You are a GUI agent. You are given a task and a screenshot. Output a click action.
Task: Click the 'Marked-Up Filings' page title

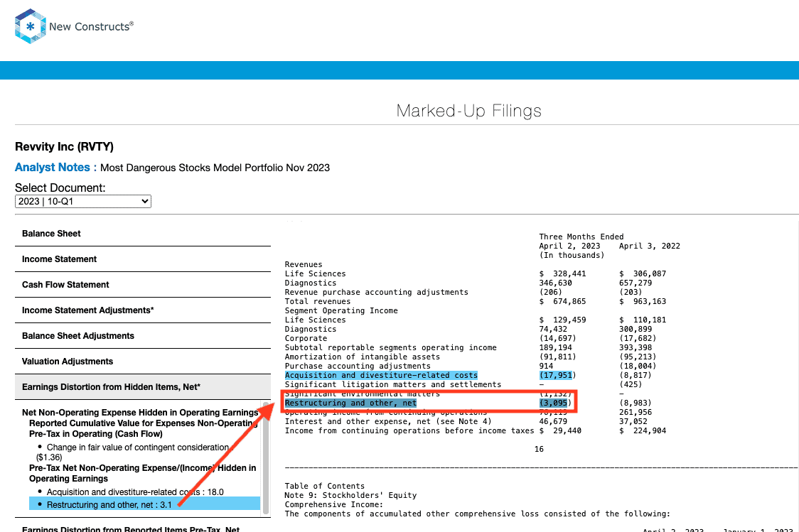click(468, 111)
